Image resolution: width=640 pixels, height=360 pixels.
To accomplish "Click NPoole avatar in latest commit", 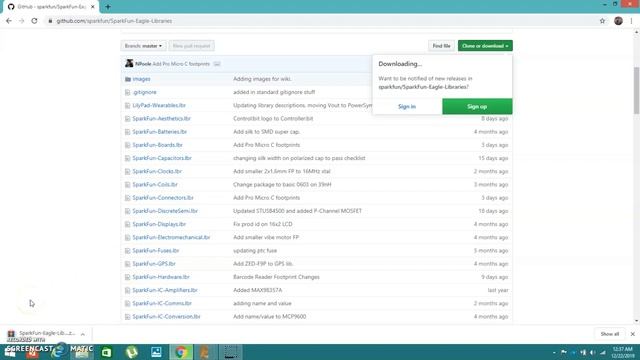I will tap(129, 63).
